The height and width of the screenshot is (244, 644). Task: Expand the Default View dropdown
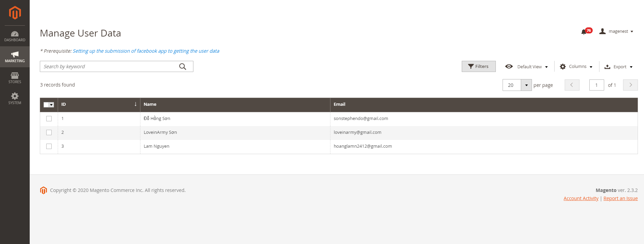click(x=527, y=67)
